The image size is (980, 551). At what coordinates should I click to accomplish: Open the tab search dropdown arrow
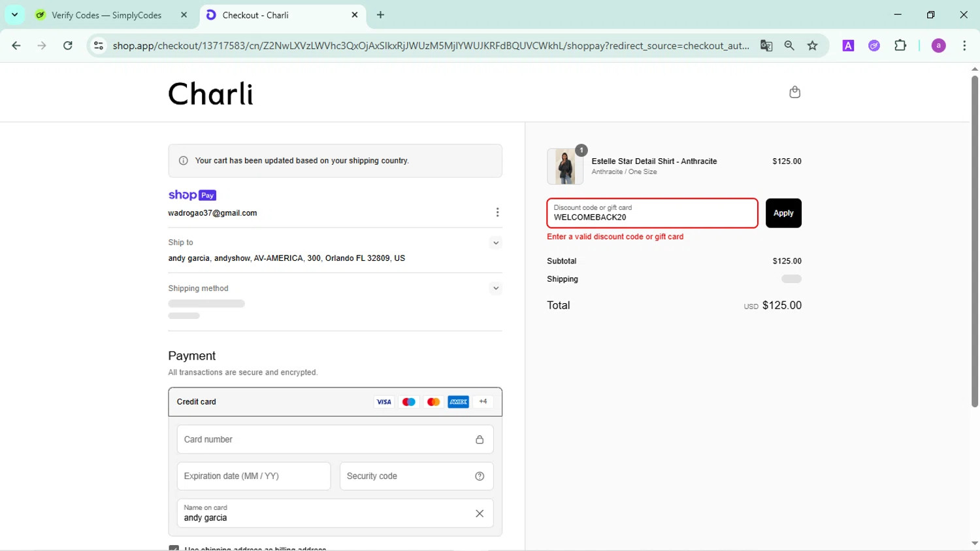14,14
